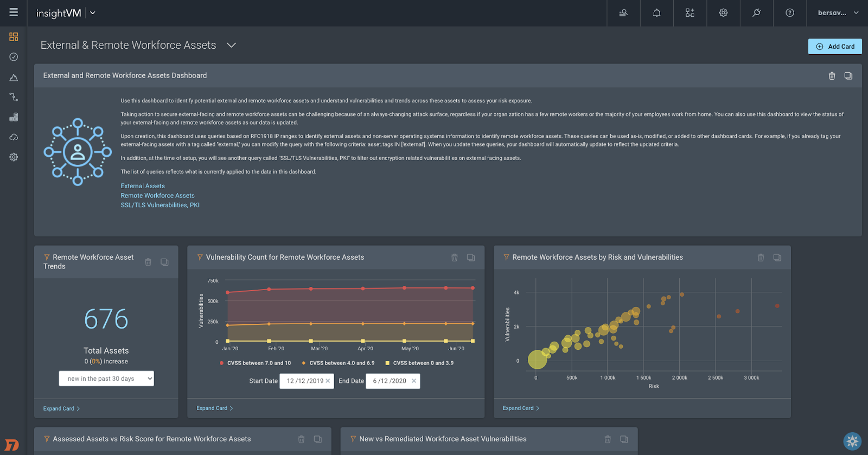Duplicate the Vulnerability Count card
868x455 pixels.
tap(471, 258)
